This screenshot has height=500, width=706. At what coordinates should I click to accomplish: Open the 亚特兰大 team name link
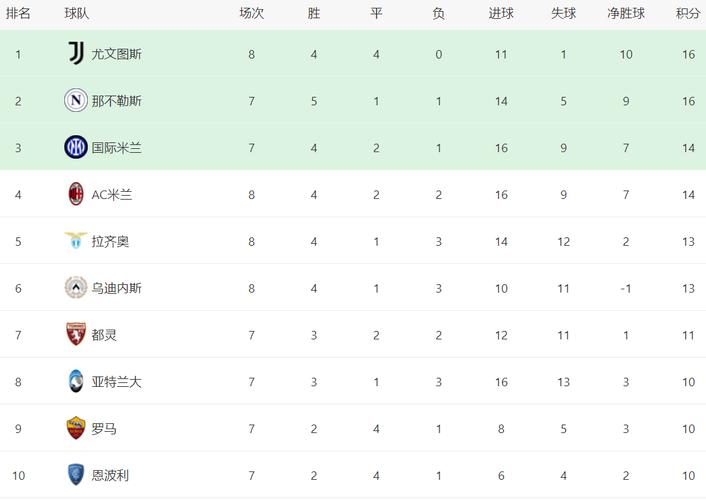[x=117, y=382]
